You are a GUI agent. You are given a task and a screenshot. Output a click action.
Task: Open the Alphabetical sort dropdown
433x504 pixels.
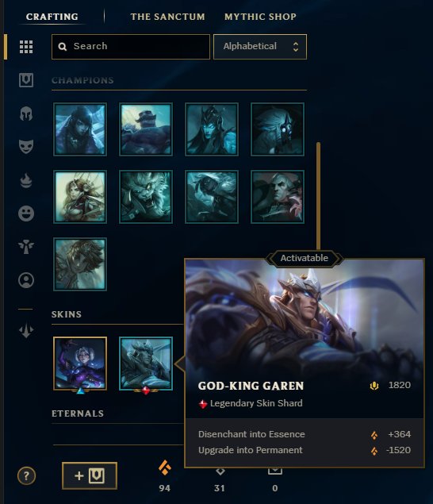point(260,47)
